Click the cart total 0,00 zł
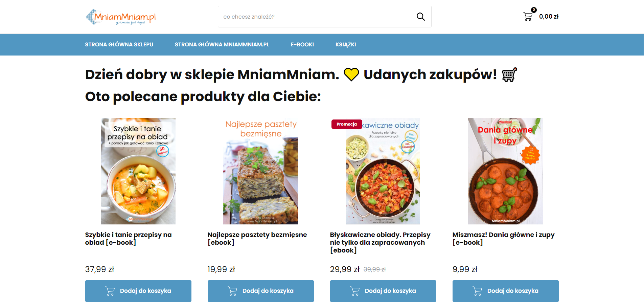This screenshot has height=306, width=644. [x=549, y=17]
